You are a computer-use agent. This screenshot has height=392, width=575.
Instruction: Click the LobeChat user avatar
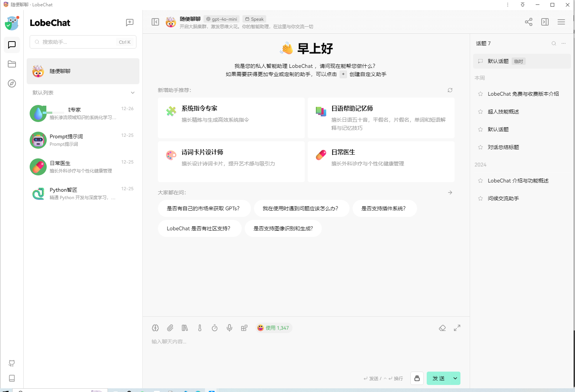click(x=12, y=23)
